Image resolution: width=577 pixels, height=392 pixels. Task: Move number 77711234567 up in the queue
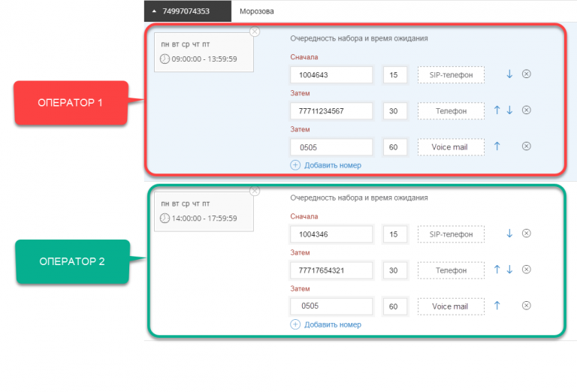(x=497, y=110)
